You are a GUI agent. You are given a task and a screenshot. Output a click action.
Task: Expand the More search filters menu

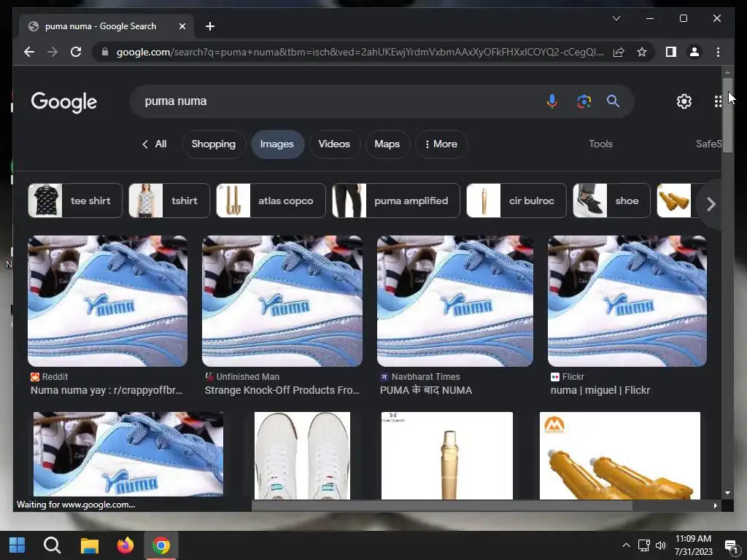[441, 144]
